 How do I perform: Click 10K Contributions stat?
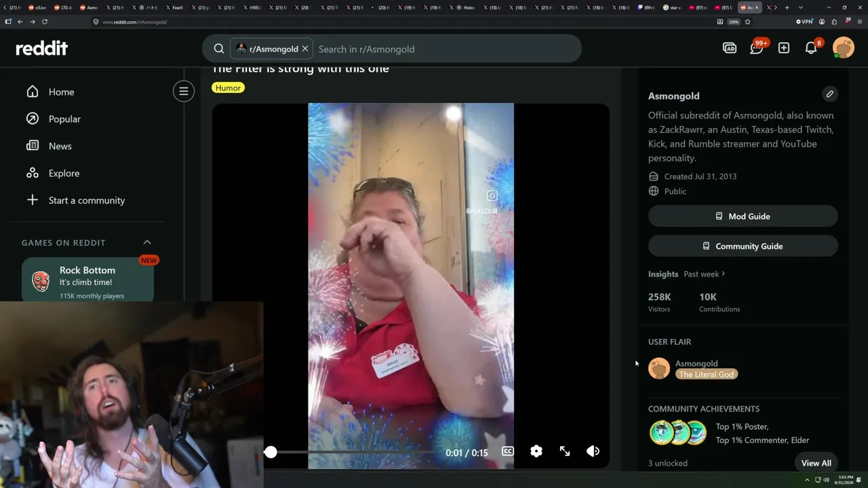(x=719, y=302)
